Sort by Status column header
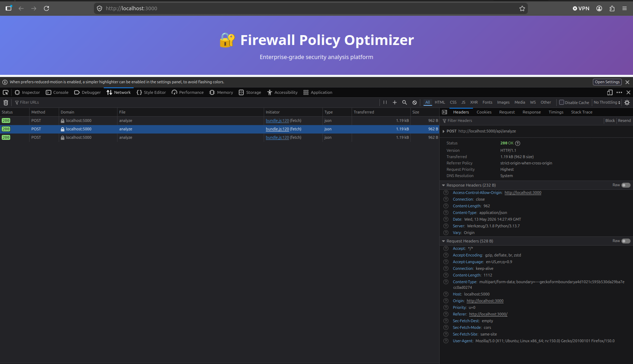This screenshot has width=633, height=364. (15, 112)
